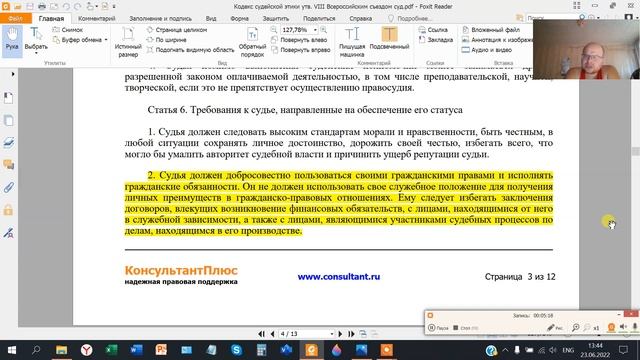The height and width of the screenshot is (360, 640).
Task: Open the Заполнение и подпись tab
Action: [160, 18]
